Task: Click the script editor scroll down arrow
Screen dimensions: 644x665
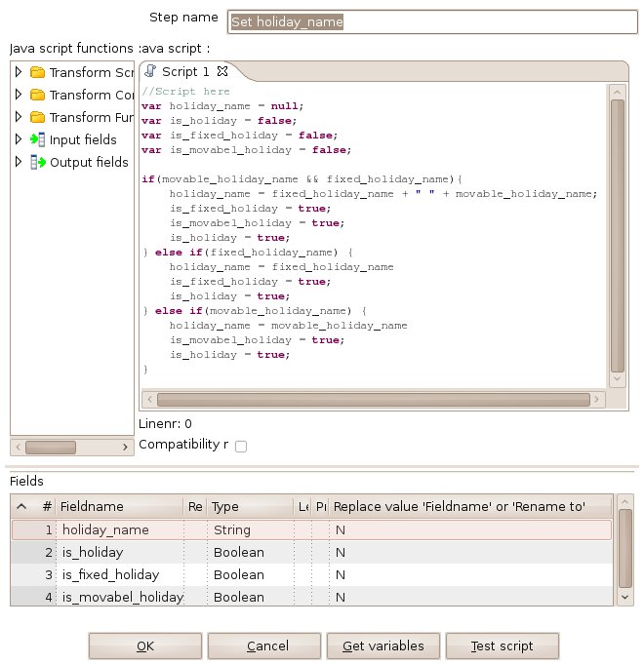Action: tap(618, 379)
